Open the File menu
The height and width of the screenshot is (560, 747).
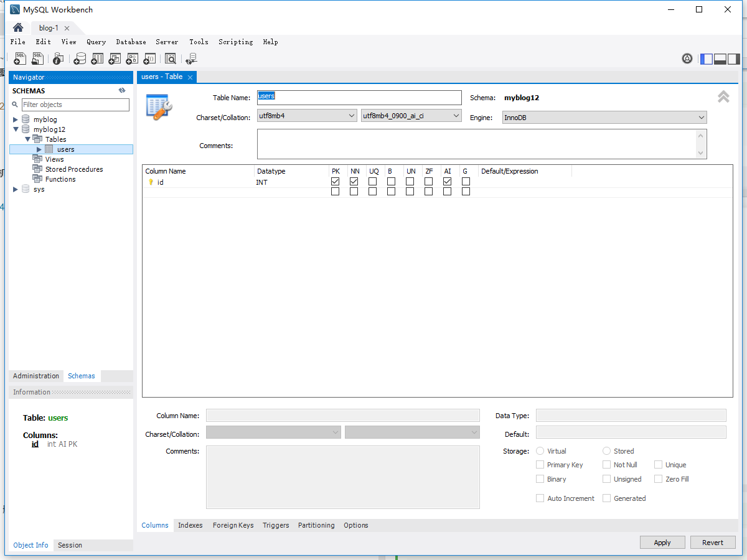18,42
